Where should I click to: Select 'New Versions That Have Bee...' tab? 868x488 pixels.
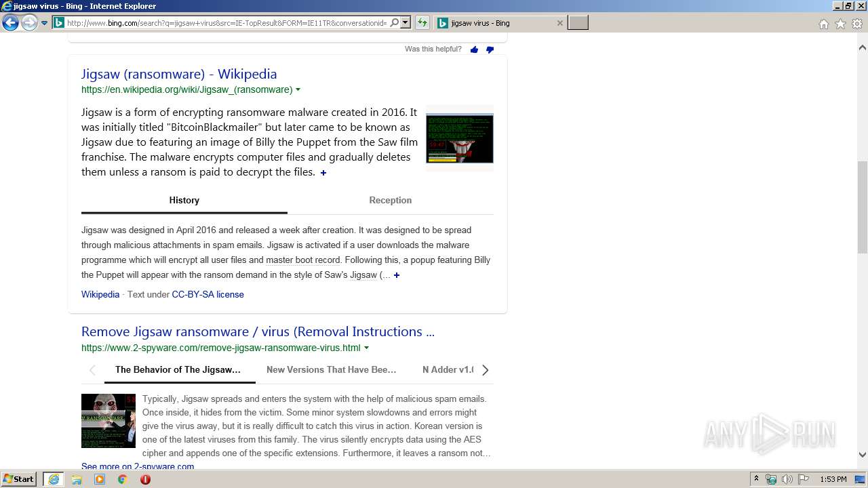pyautogui.click(x=332, y=370)
